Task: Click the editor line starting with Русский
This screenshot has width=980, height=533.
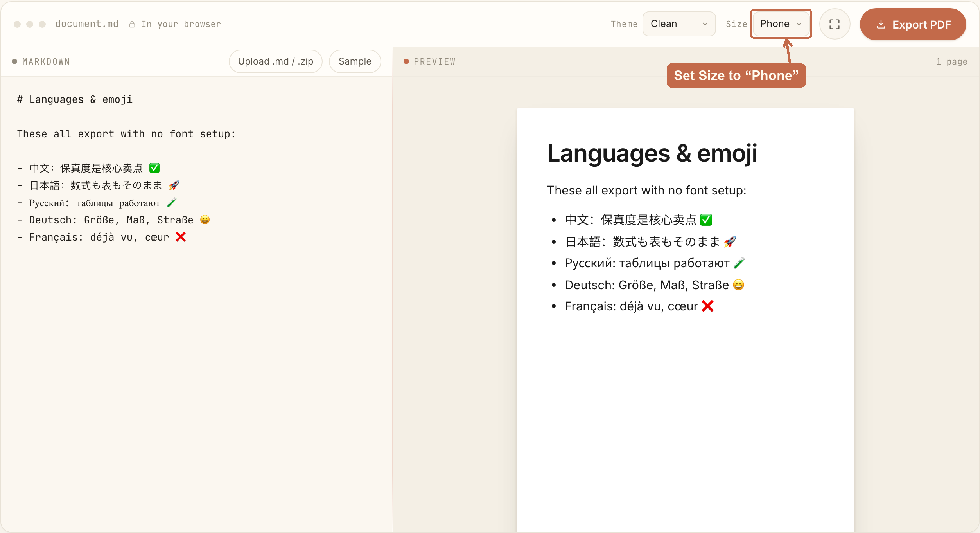Action: click(x=97, y=203)
